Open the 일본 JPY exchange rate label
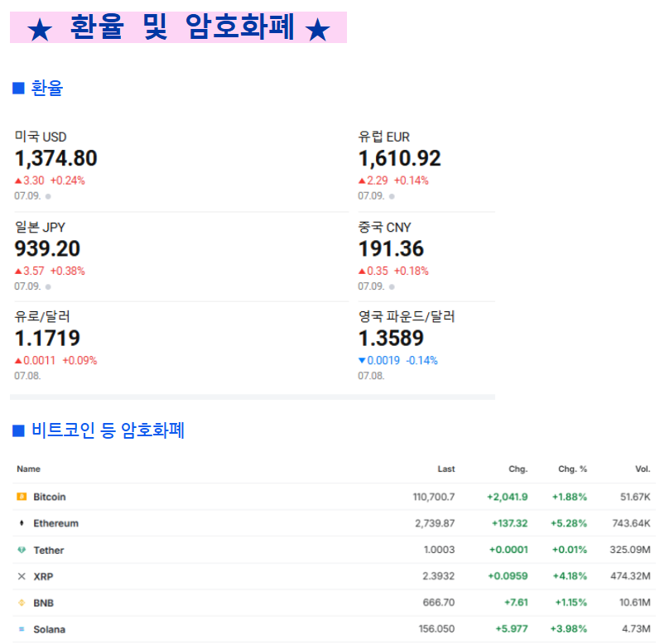Image resolution: width=660 pixels, height=644 pixels. (x=40, y=227)
